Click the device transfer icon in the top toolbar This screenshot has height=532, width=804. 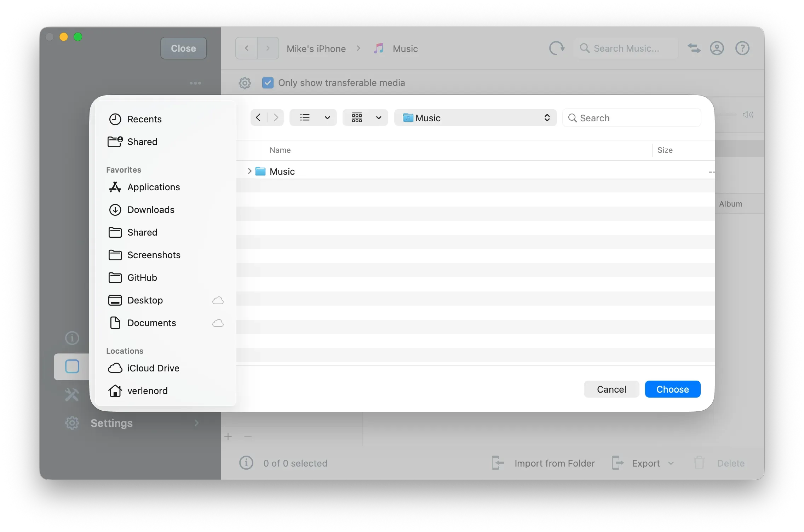(x=694, y=48)
